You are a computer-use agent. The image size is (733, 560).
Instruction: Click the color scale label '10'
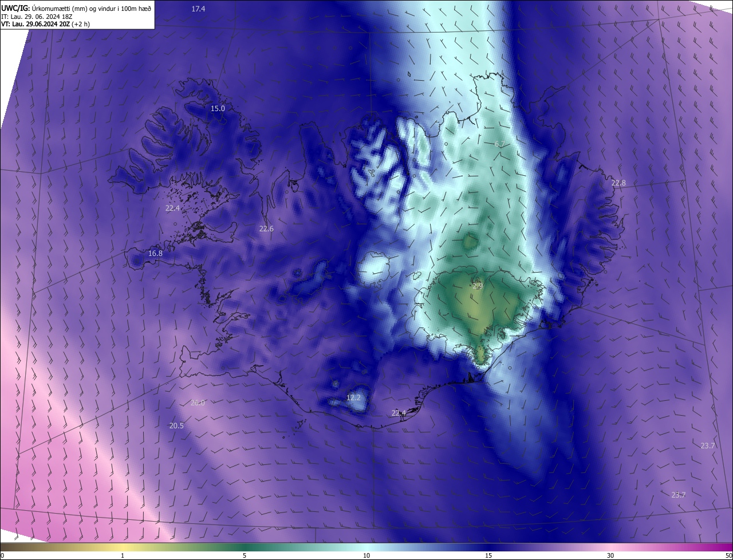366,555
